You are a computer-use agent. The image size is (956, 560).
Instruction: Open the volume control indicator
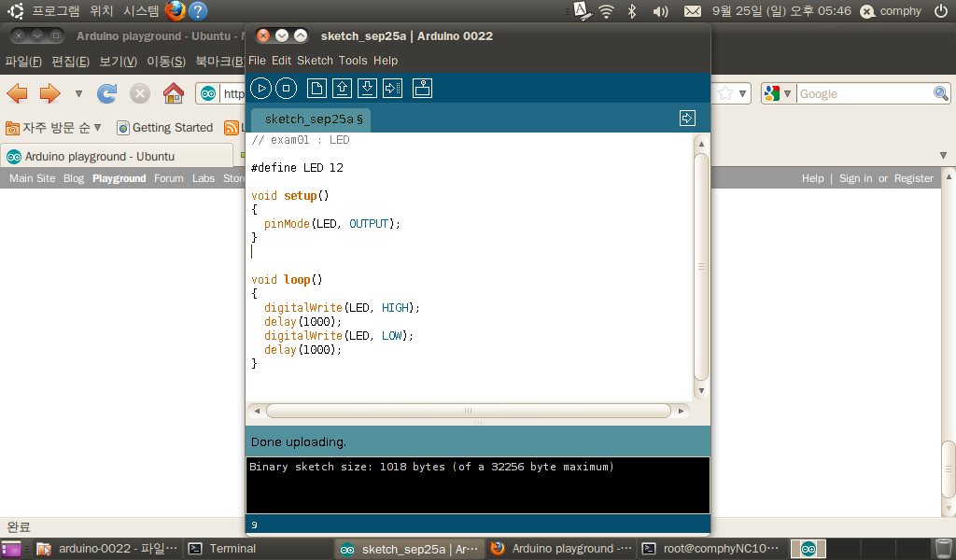tap(660, 11)
